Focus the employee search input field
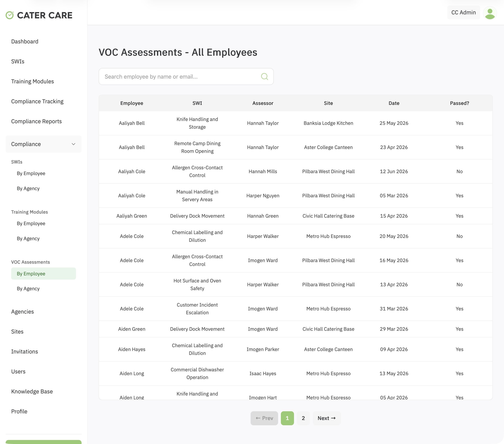Image resolution: width=504 pixels, height=444 pixels. (186, 77)
